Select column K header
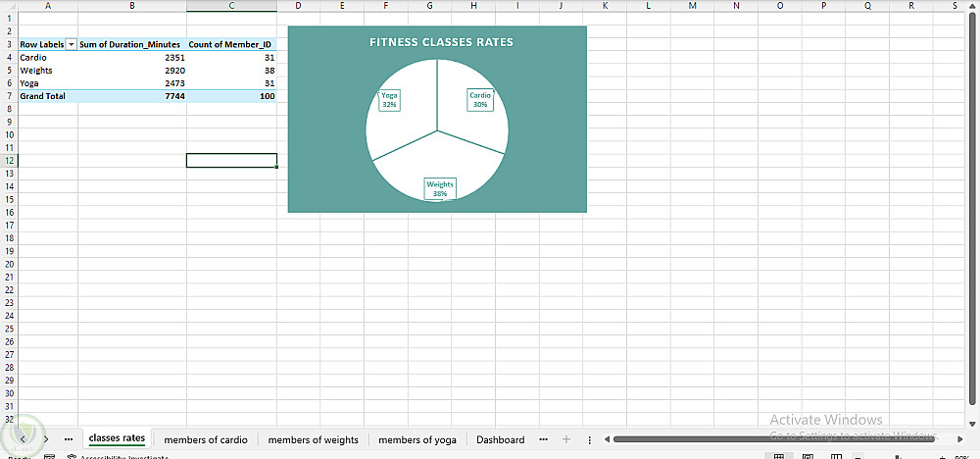The image size is (980, 459). [605, 6]
